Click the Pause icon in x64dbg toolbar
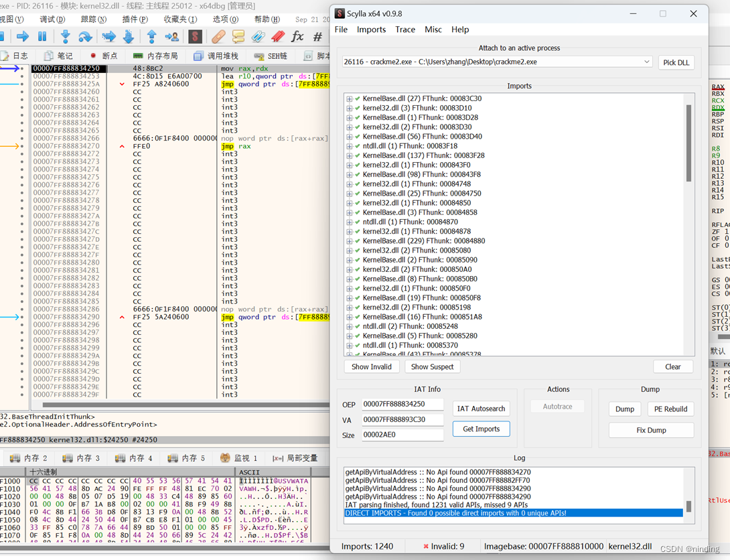730x560 pixels. pyautogui.click(x=42, y=36)
